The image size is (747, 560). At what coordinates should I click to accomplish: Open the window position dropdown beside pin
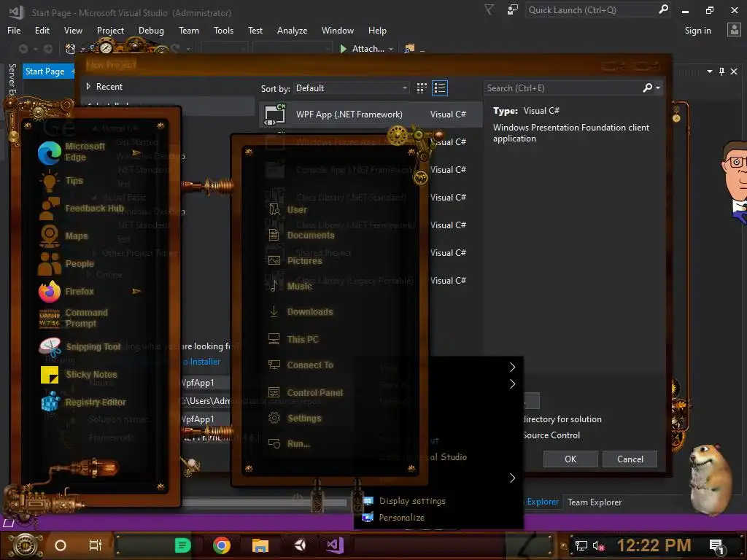point(710,71)
